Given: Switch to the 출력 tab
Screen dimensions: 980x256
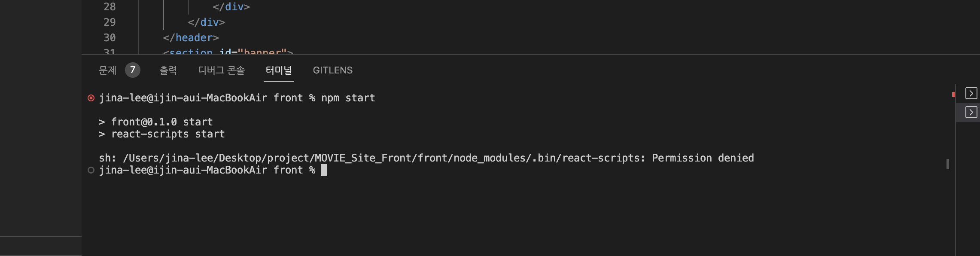Looking at the screenshot, I should 168,70.
